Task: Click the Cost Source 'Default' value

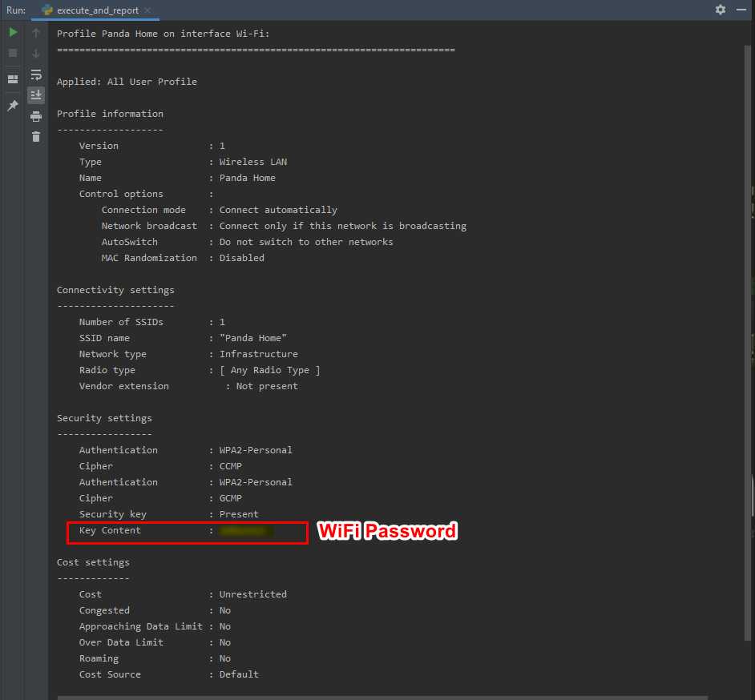Action: tap(239, 674)
